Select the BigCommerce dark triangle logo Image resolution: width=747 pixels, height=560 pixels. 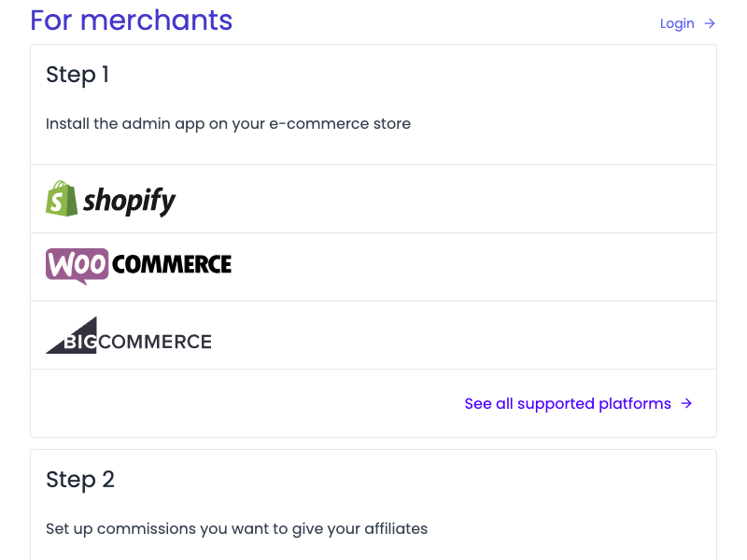pyautogui.click(x=72, y=335)
